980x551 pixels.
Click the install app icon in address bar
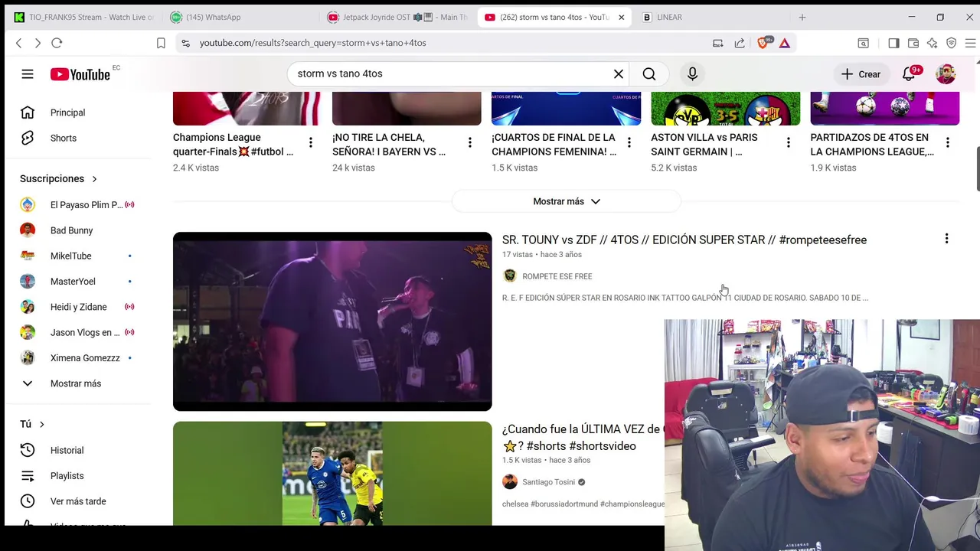click(x=717, y=43)
